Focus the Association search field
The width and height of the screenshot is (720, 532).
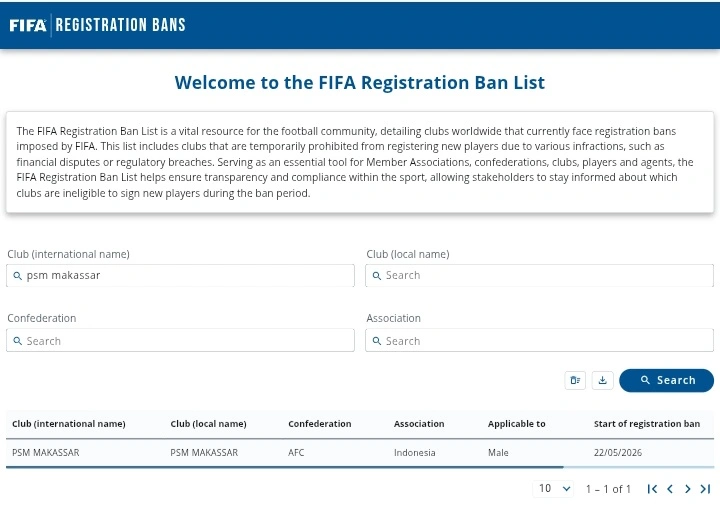540,341
